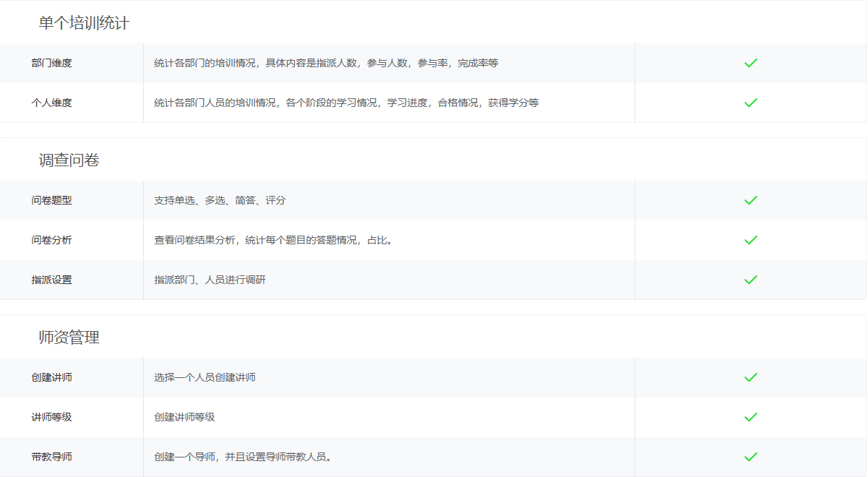Click the checkmark for 讲师等级
The height and width of the screenshot is (477, 868).
750,417
